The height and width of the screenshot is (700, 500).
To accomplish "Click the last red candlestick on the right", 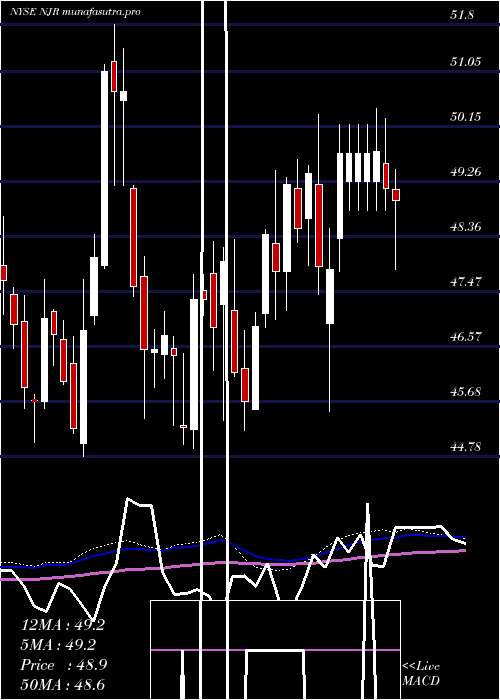I will 396,195.
